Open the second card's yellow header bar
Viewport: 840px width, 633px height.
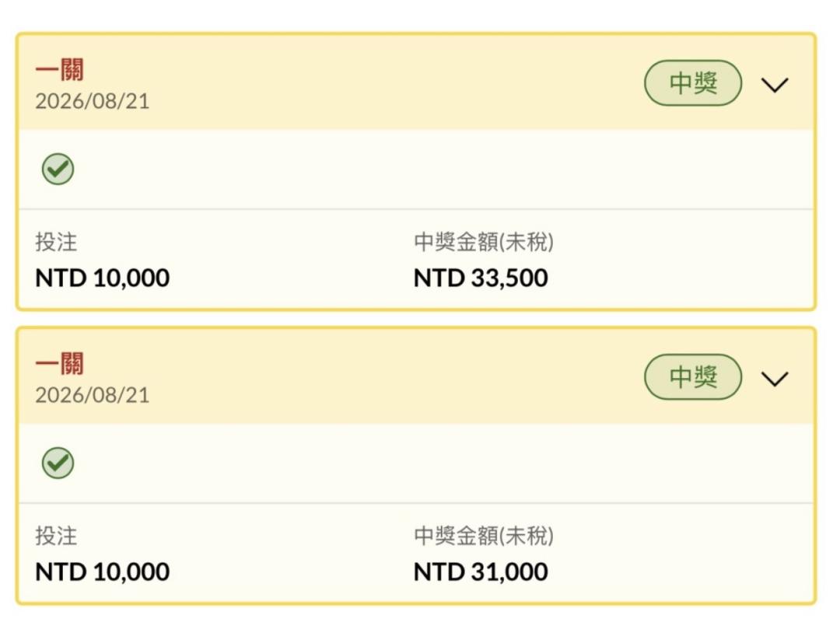coord(416,377)
